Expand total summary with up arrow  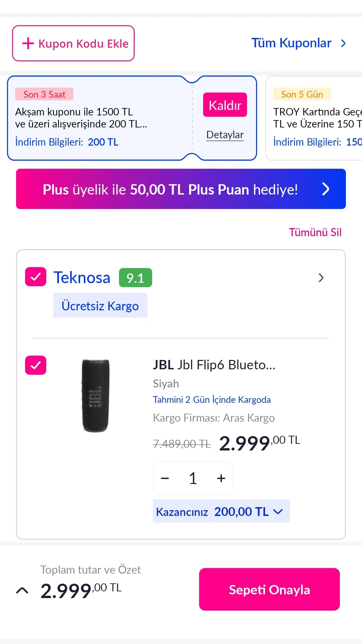[x=22, y=591]
